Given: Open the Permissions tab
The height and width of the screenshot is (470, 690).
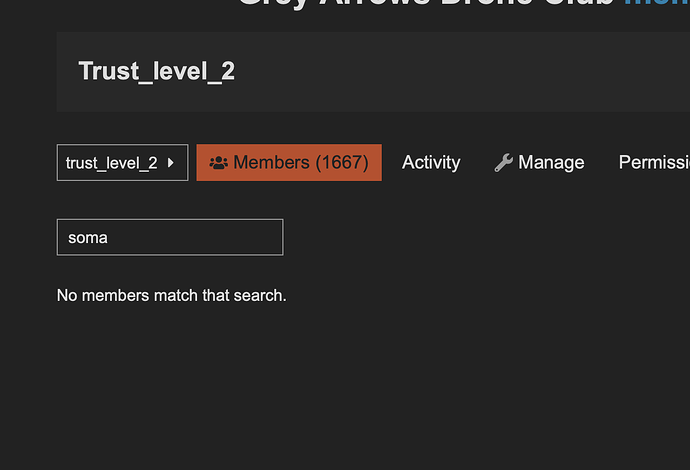Looking at the screenshot, I should pyautogui.click(x=653, y=162).
